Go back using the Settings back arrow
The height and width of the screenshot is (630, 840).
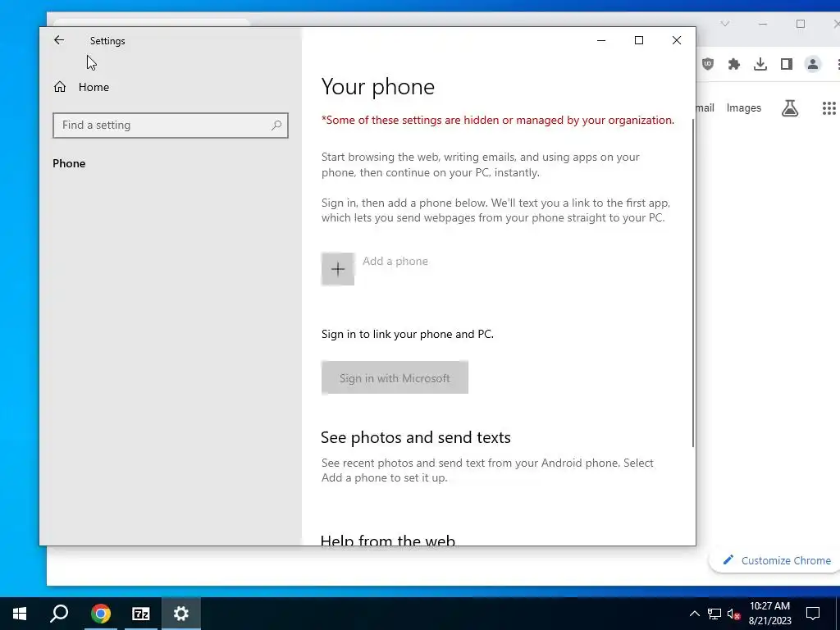point(59,40)
